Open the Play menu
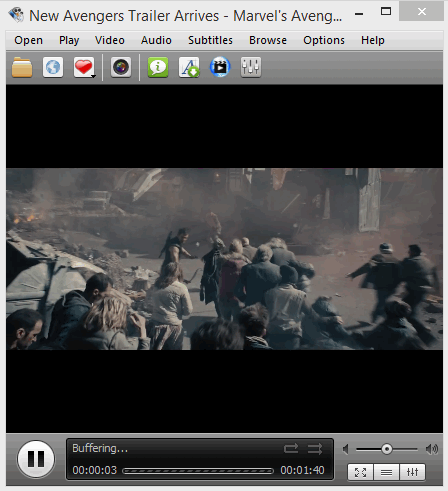 click(x=69, y=40)
